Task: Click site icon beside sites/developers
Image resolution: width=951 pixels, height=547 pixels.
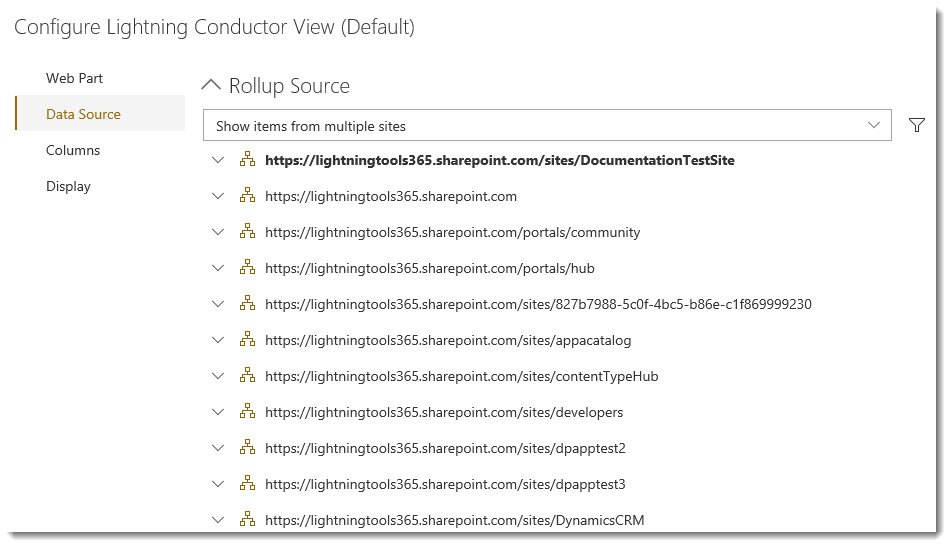Action: pyautogui.click(x=247, y=412)
